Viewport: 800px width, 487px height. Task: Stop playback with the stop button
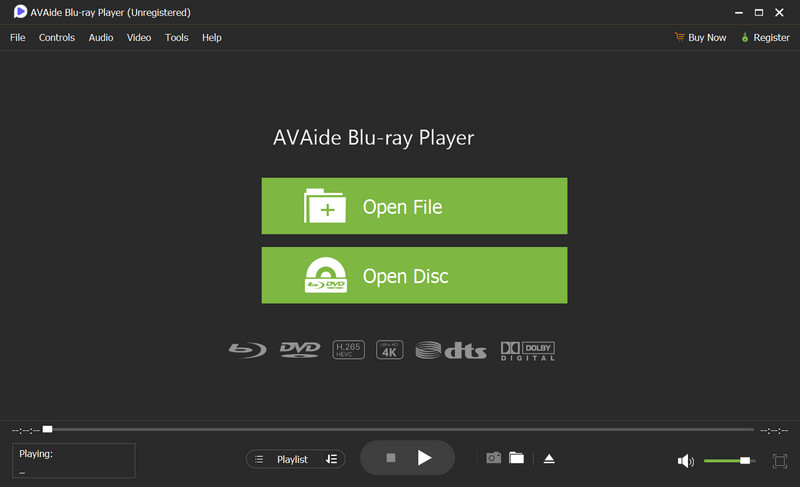tap(391, 458)
